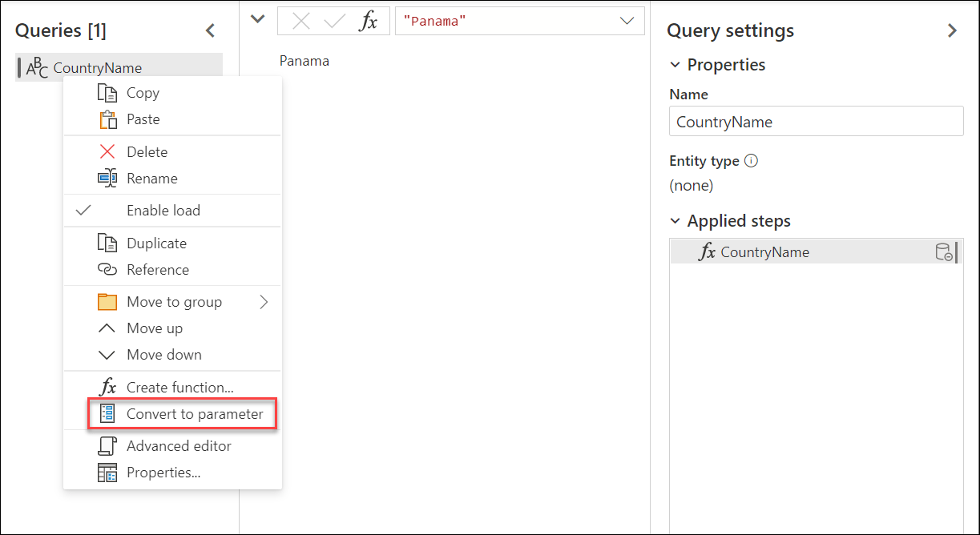The image size is (980, 535).
Task: Click the Move up caret icon
Action: (107, 328)
